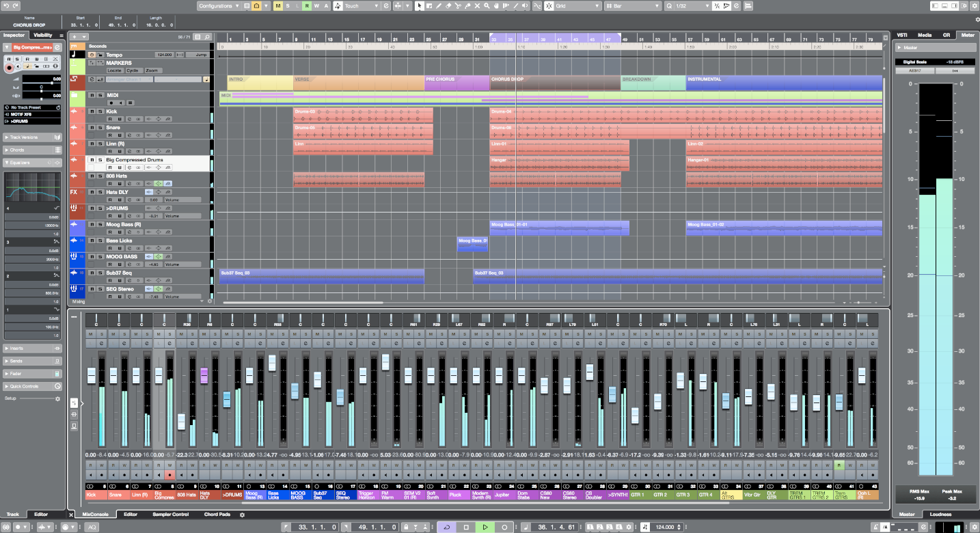Viewport: 980px width, 533px height.
Task: Click the Undo arrow icon
Action: pos(6,5)
